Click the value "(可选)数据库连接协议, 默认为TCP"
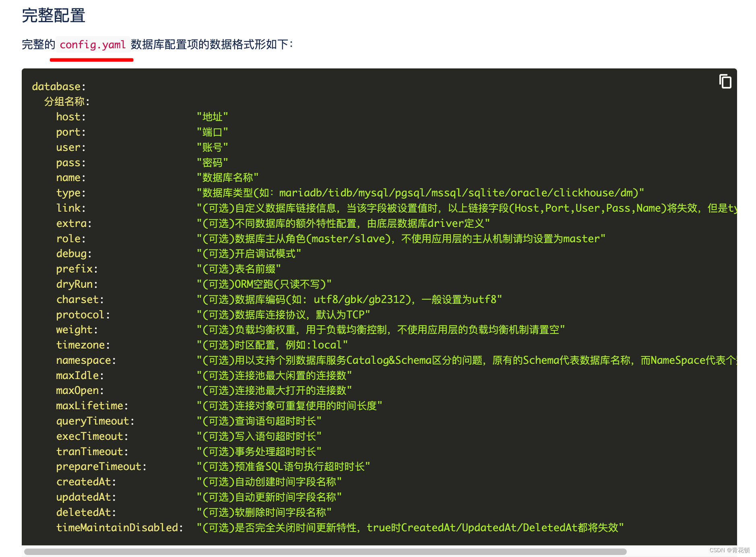This screenshot has height=557, width=756. pos(283,315)
